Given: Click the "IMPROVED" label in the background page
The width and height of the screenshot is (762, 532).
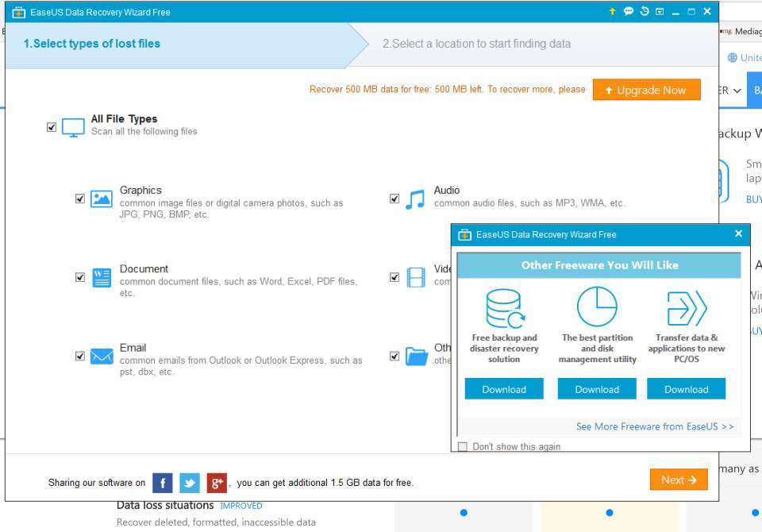Looking at the screenshot, I should [241, 507].
